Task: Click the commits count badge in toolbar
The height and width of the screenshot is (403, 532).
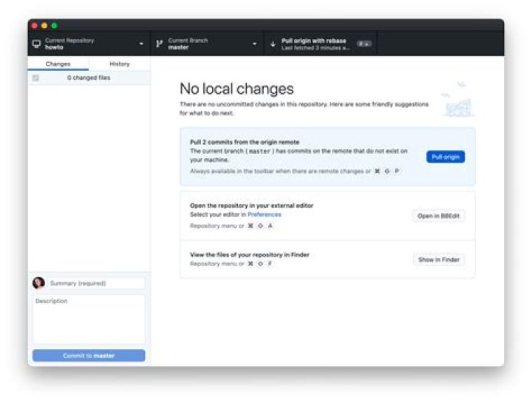Action: click(364, 44)
